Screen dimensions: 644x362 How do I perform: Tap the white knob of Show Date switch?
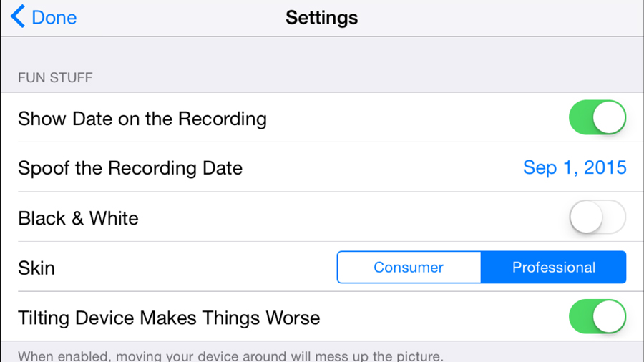tap(609, 118)
